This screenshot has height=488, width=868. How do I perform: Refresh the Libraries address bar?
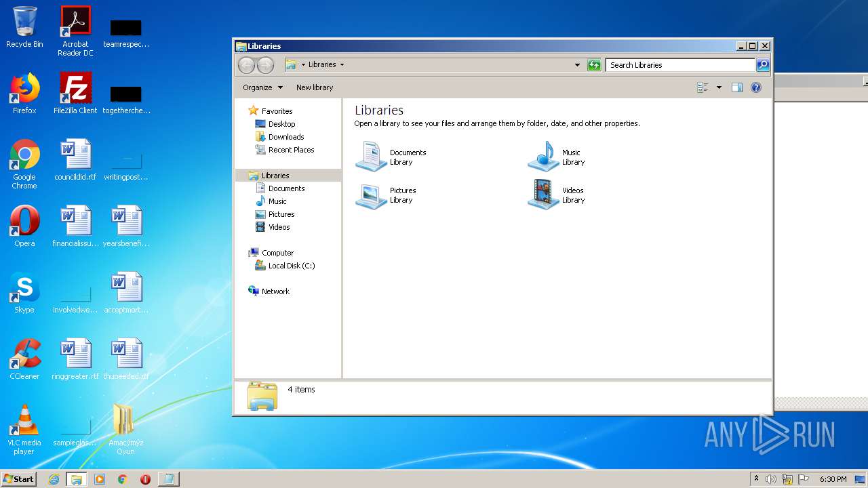pos(594,65)
